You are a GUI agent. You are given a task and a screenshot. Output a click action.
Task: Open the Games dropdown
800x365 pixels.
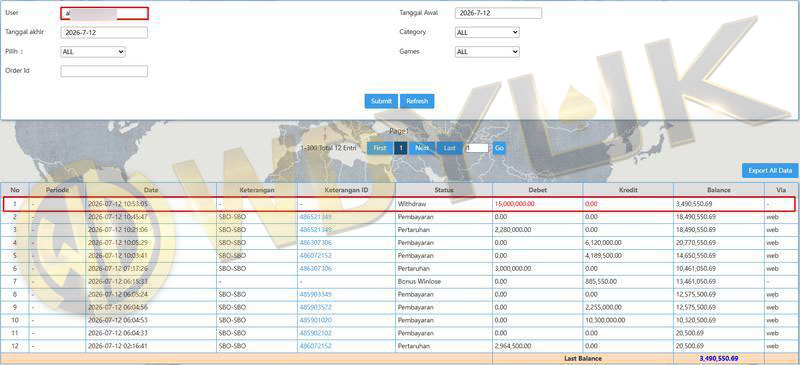click(x=487, y=52)
